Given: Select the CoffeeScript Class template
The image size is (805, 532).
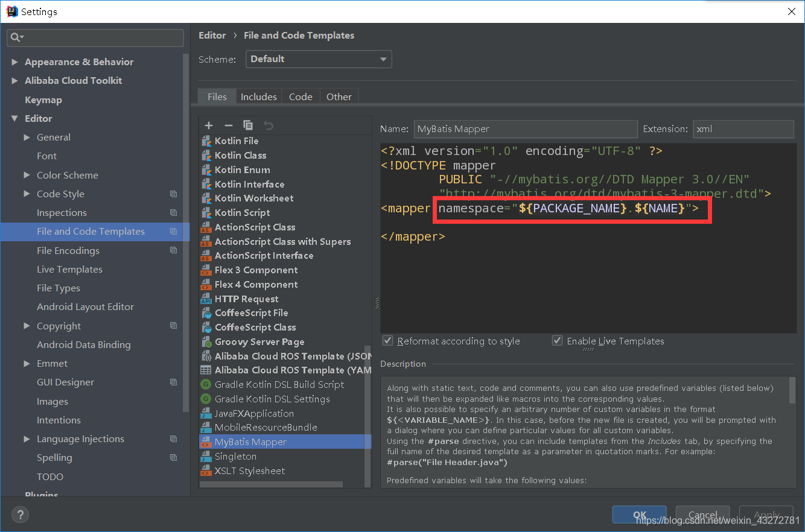Looking at the screenshot, I should pyautogui.click(x=255, y=328).
